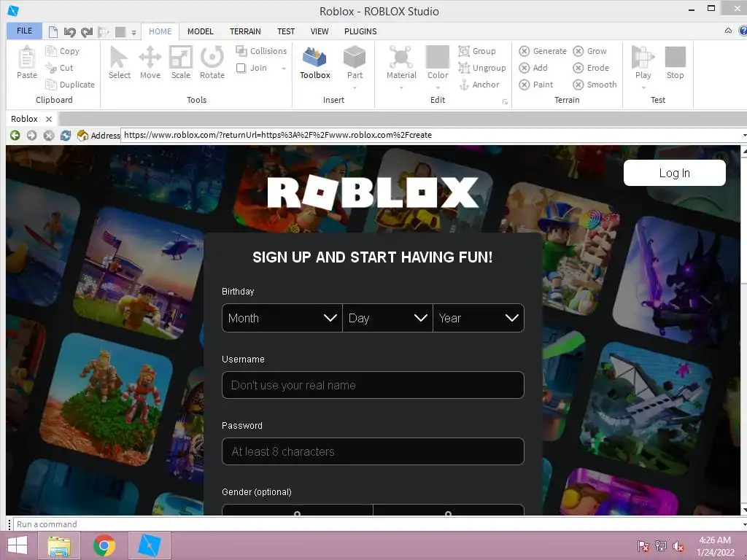Image resolution: width=747 pixels, height=560 pixels.
Task: Refresh the embedded browser page
Action: point(65,135)
